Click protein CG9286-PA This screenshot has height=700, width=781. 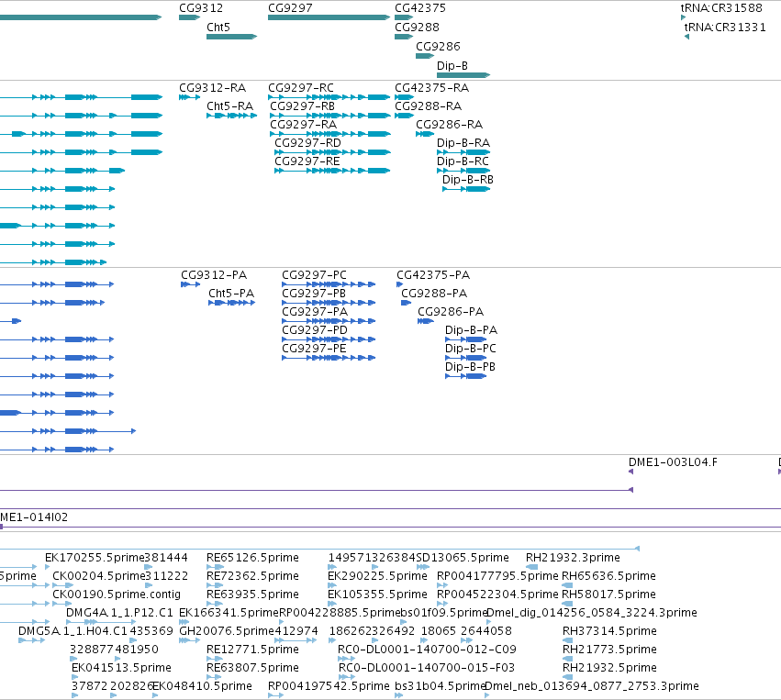point(451,312)
